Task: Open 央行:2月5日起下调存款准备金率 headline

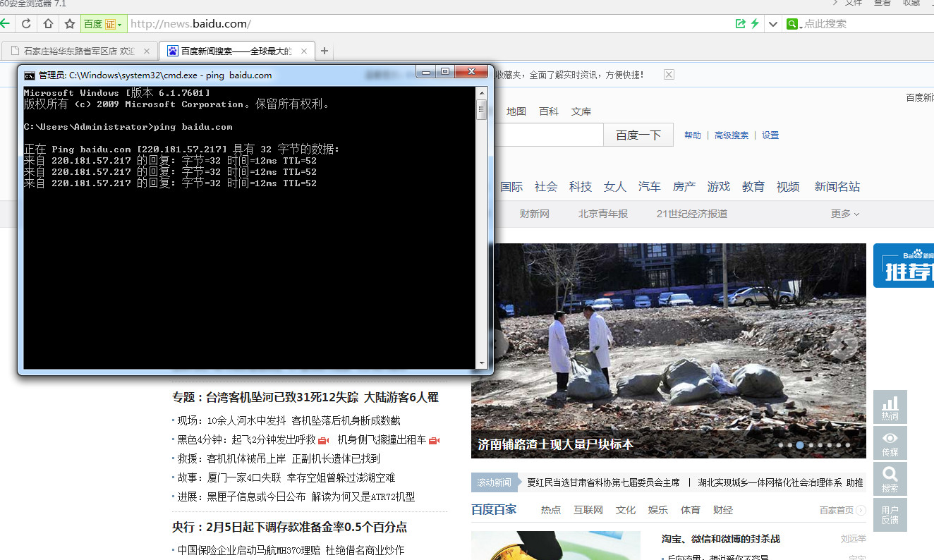Action: 289,528
